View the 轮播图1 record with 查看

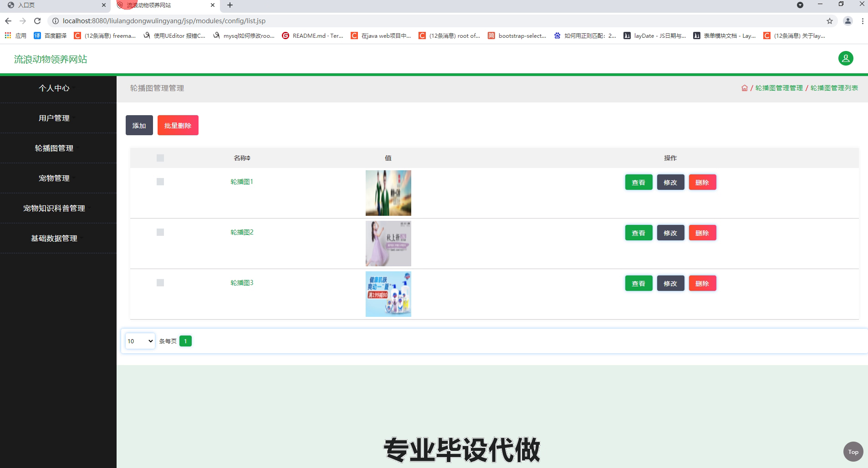point(638,182)
